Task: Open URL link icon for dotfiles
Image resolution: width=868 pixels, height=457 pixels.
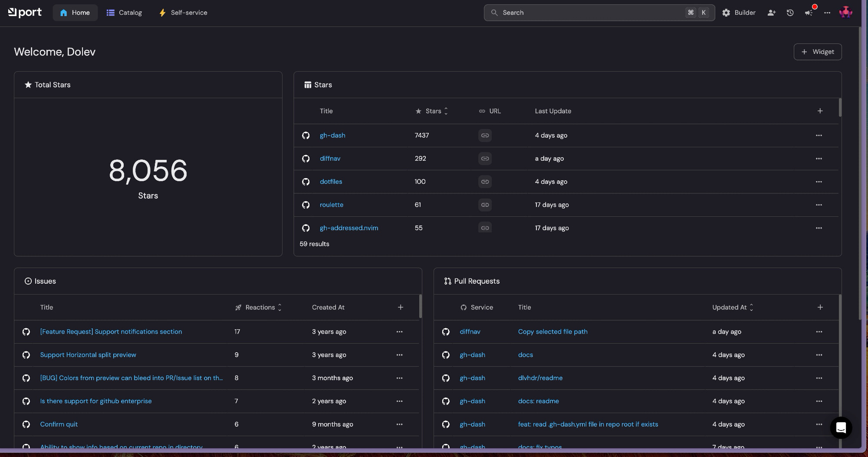Action: tap(485, 182)
